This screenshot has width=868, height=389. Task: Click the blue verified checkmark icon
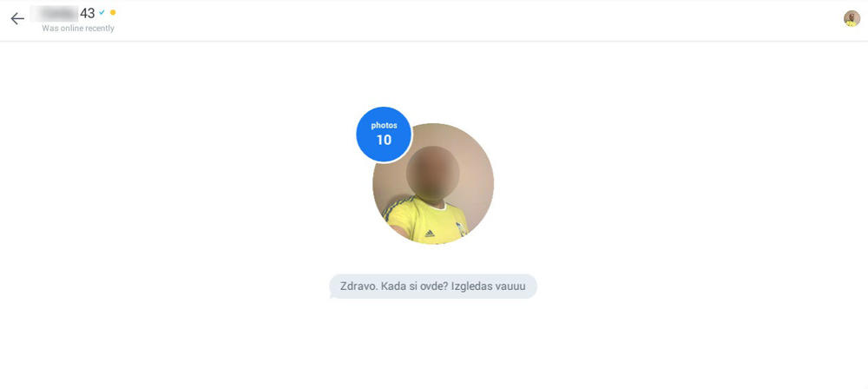tap(102, 12)
